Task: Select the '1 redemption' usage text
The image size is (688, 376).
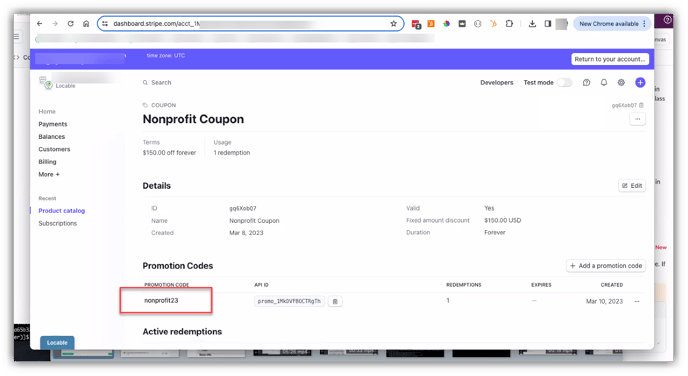Action: [232, 153]
